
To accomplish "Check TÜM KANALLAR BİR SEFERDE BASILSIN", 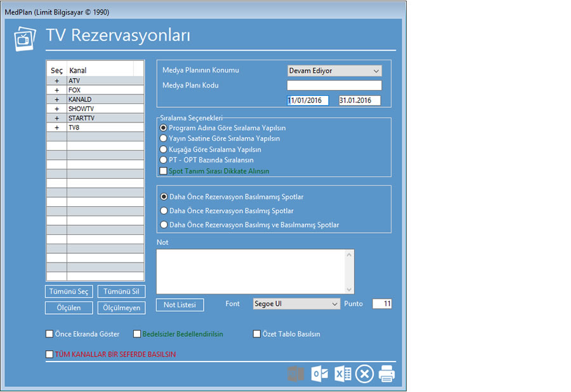I will click(x=50, y=355).
